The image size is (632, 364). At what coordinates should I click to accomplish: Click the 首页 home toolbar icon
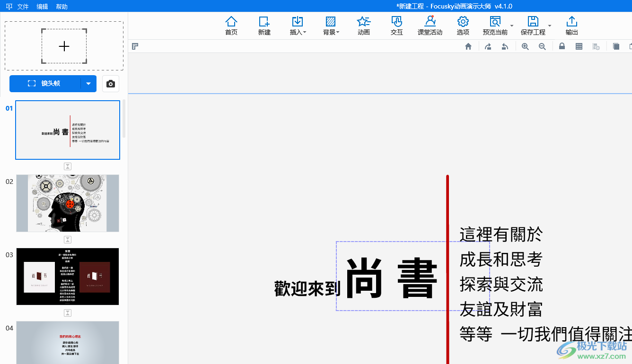click(231, 26)
